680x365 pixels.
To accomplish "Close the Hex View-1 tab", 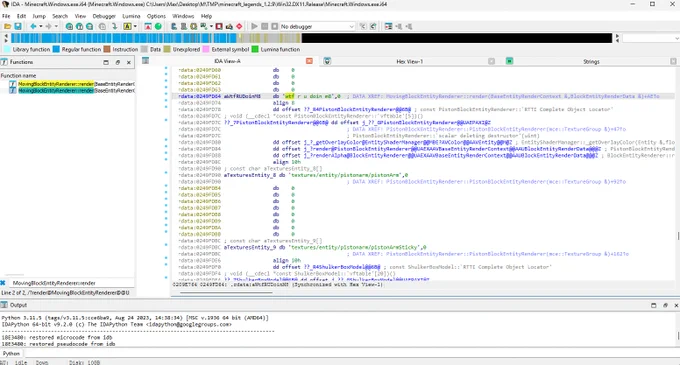I will click(x=491, y=62).
